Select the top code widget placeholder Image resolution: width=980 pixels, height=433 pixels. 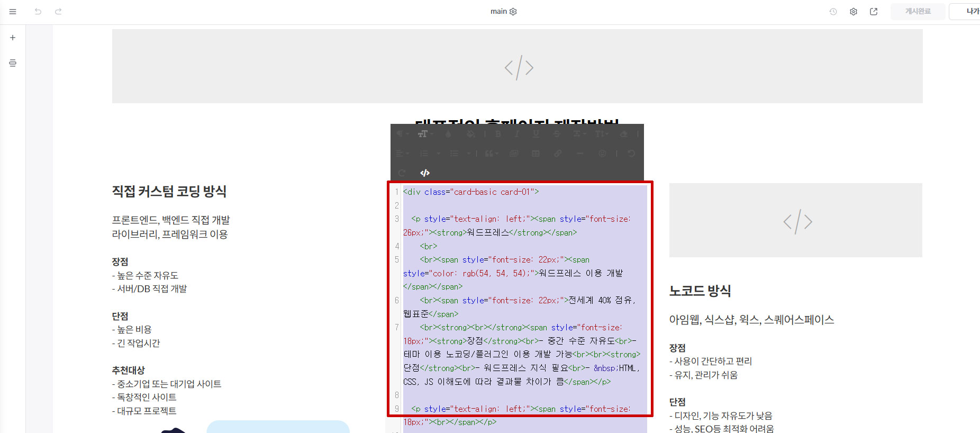pos(518,66)
